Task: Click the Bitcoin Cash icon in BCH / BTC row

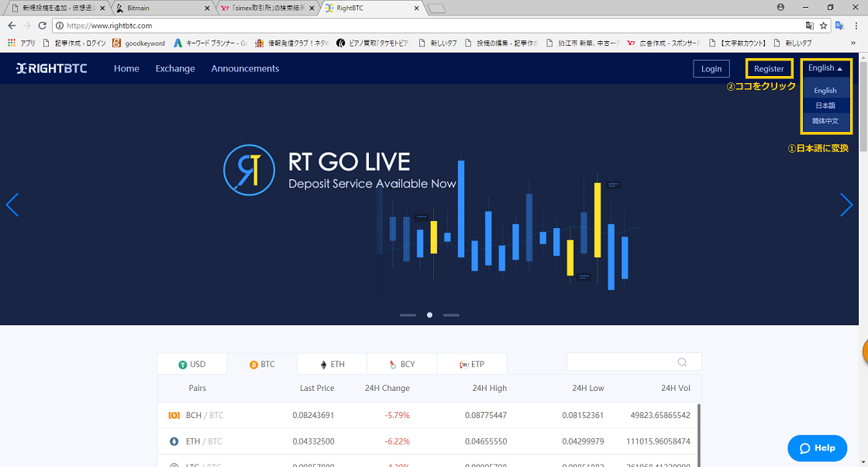Action: pyautogui.click(x=174, y=415)
